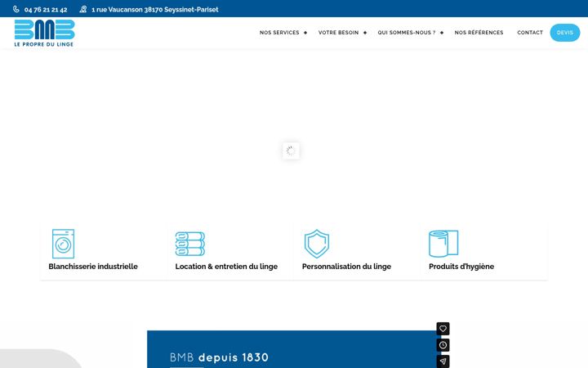
Task: Go to the Contact page
Action: (x=530, y=33)
